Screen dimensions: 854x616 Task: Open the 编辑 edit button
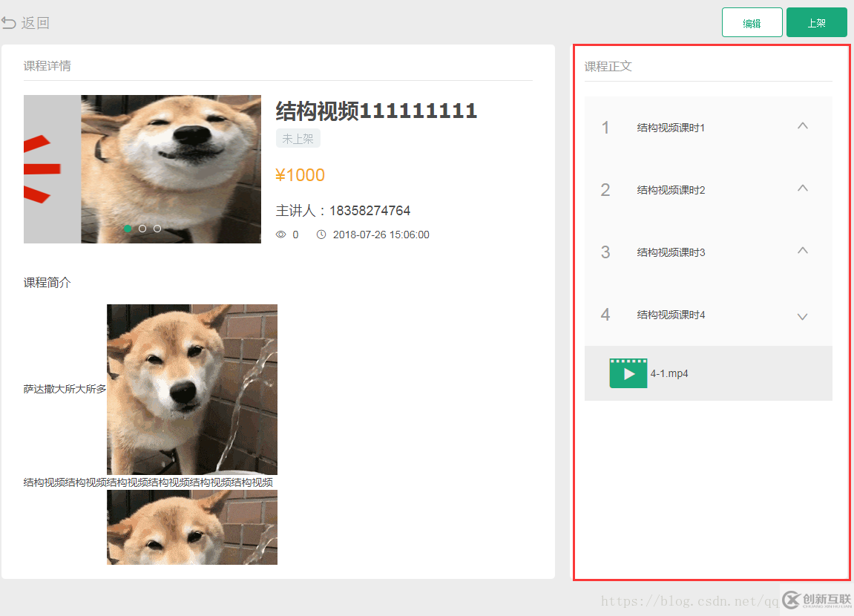(752, 22)
